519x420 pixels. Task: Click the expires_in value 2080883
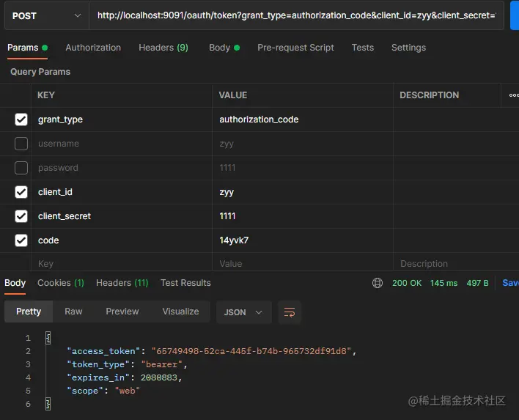[159, 377]
